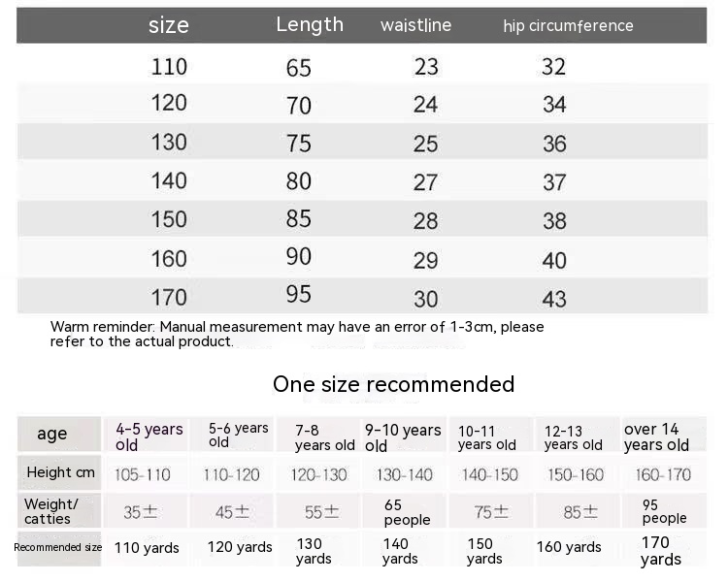Select hip circumference value 43
This screenshot has width=728, height=582.
[x=554, y=298]
